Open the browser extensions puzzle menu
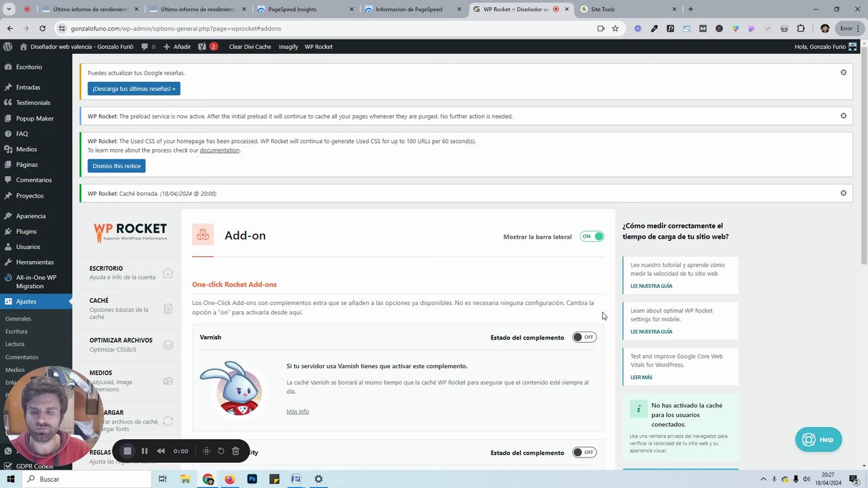This screenshot has height=488, width=868. pyautogui.click(x=801, y=28)
